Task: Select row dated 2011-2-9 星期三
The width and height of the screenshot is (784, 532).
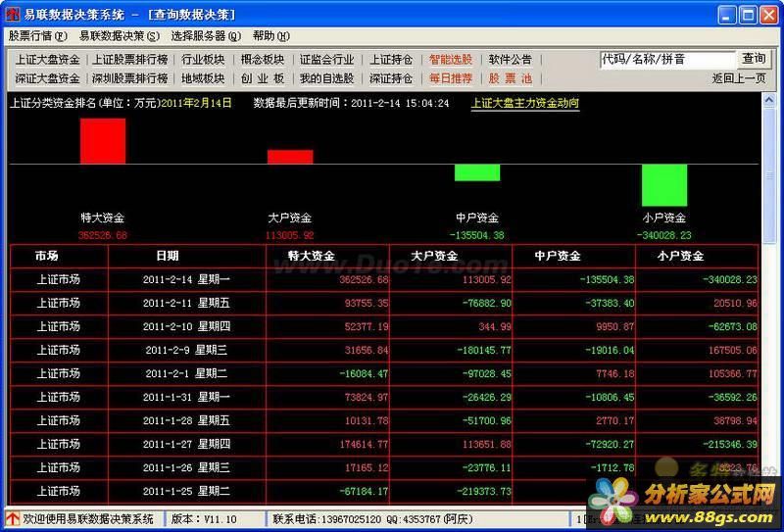Action: point(384,350)
